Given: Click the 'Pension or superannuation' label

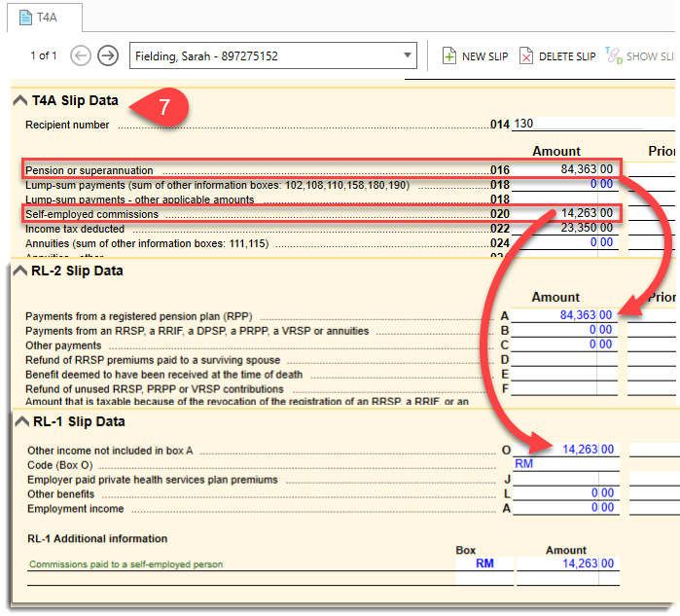Looking at the screenshot, I should point(89,170).
